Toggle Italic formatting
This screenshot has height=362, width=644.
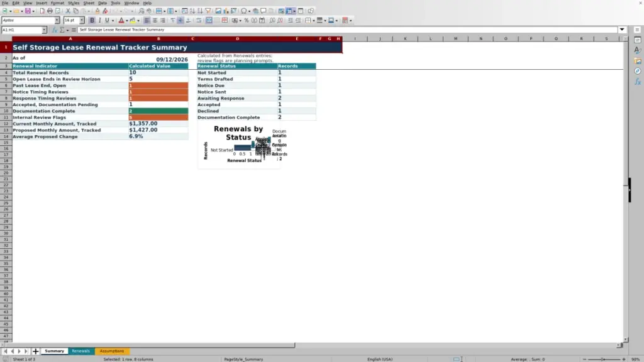[x=99, y=21]
